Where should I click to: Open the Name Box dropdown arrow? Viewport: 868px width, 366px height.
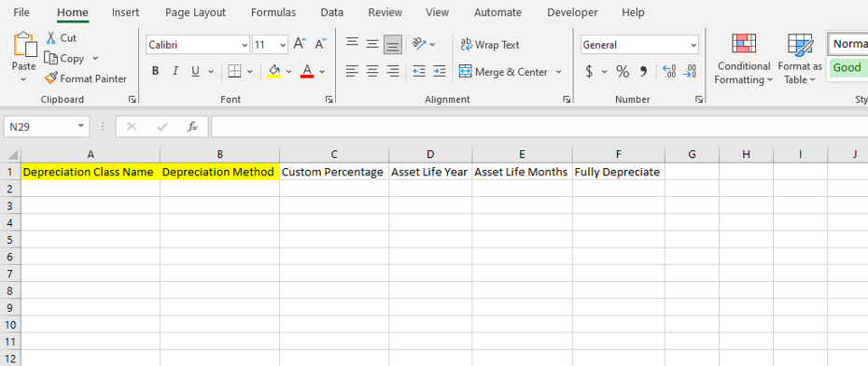[x=81, y=127]
